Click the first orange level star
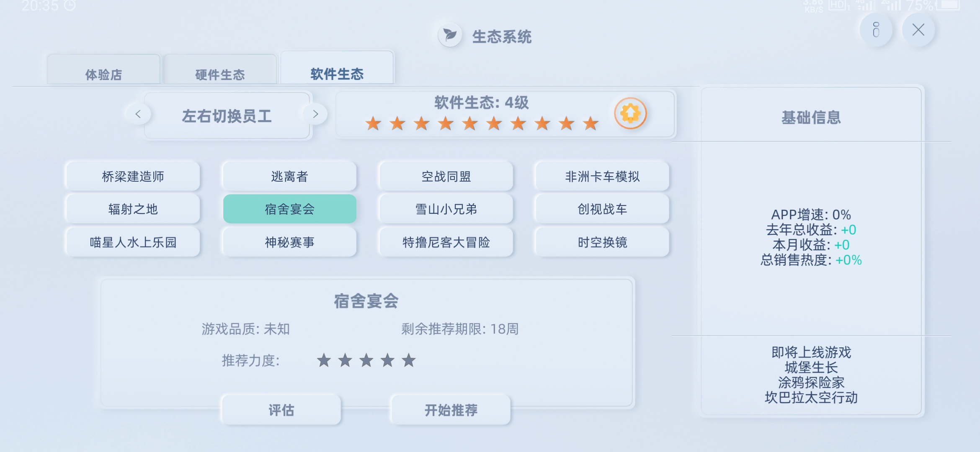Image resolution: width=980 pixels, height=452 pixels. [373, 123]
